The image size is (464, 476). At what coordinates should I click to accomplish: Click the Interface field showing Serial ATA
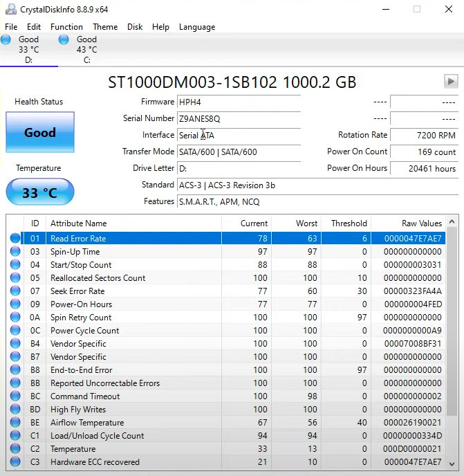(x=239, y=135)
